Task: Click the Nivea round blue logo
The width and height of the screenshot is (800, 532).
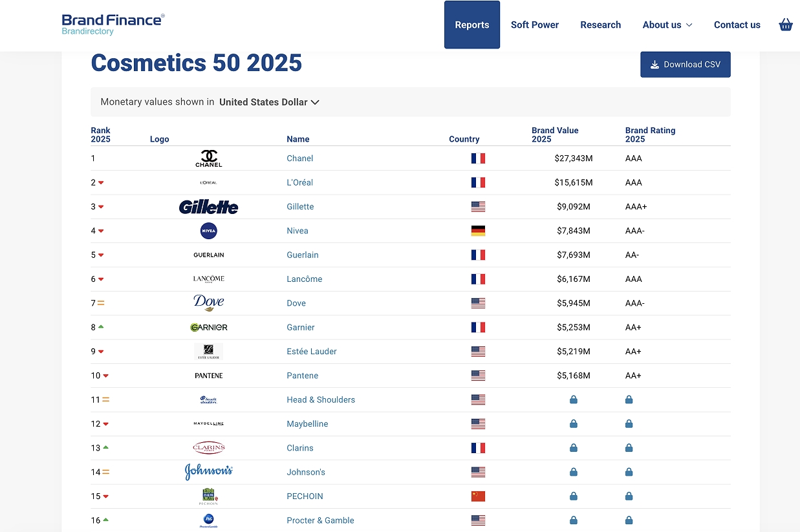Action: [209, 231]
